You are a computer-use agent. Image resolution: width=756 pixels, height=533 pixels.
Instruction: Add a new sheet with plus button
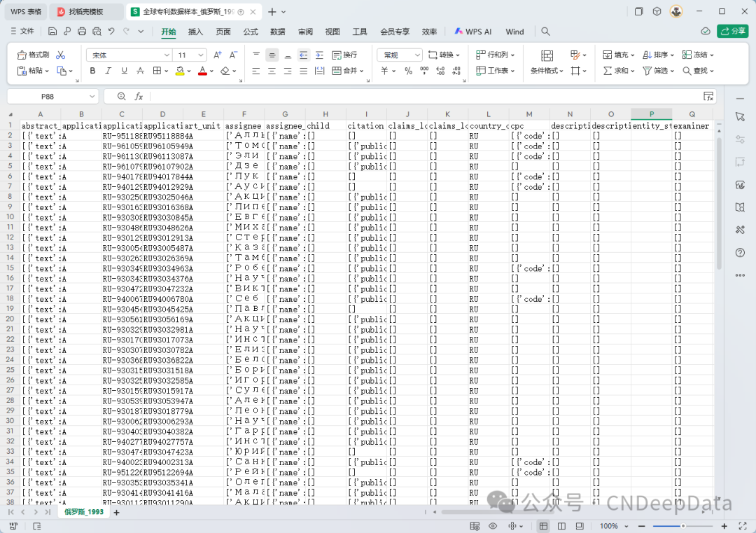coord(116,512)
